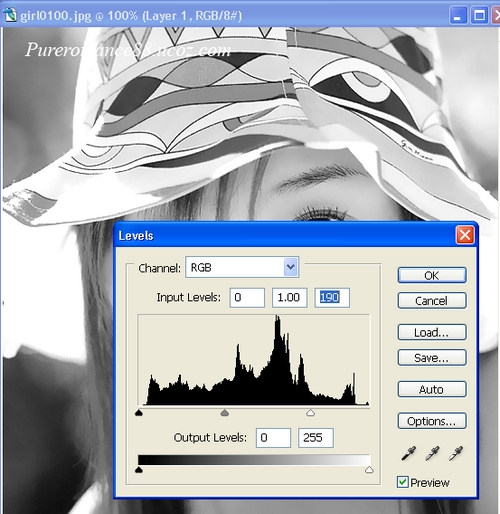This screenshot has height=514, width=500.
Task: Grab the white input highlight slider
Action: click(310, 413)
